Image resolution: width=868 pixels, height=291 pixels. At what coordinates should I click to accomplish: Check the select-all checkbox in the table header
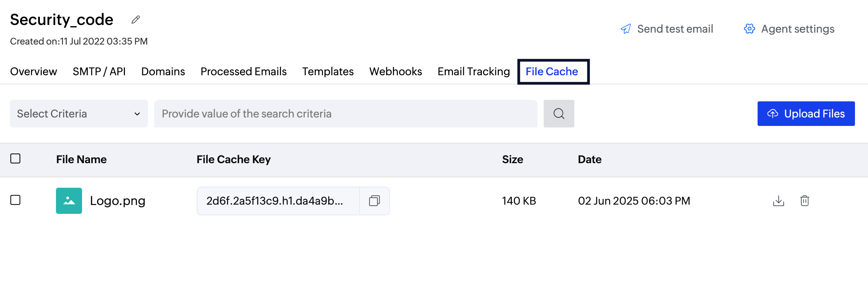(x=15, y=159)
